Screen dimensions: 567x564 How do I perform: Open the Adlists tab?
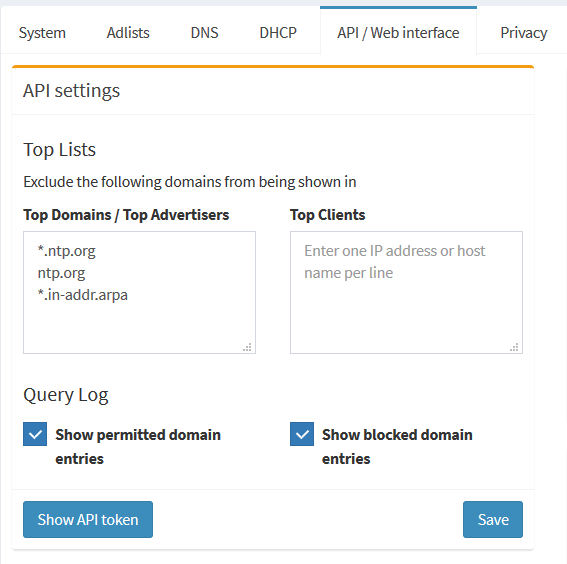point(128,33)
